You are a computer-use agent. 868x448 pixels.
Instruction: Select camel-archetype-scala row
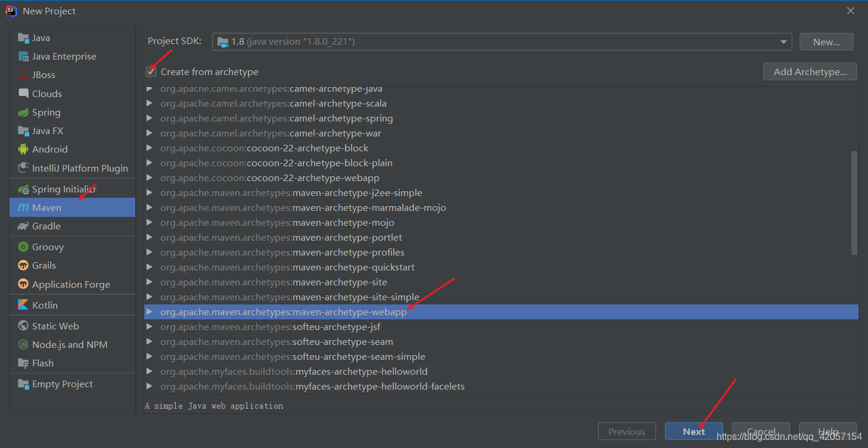501,104
